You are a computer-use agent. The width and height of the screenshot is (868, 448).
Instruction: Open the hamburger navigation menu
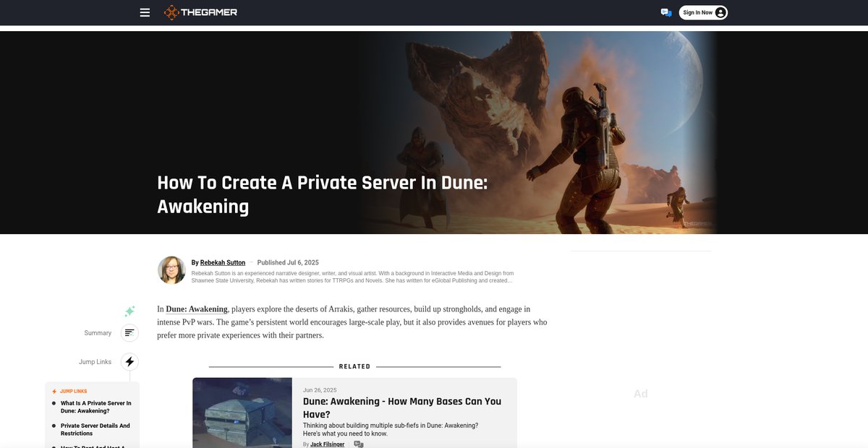tap(145, 12)
